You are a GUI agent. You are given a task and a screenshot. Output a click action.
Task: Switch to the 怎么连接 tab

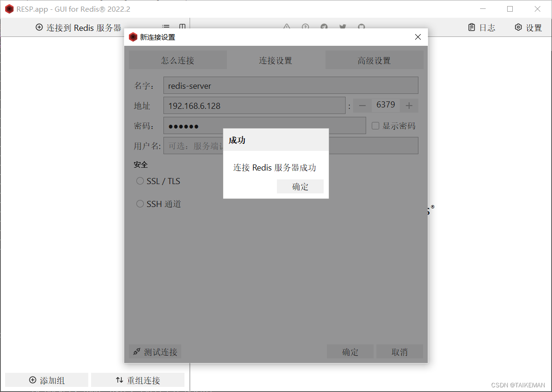(x=178, y=60)
